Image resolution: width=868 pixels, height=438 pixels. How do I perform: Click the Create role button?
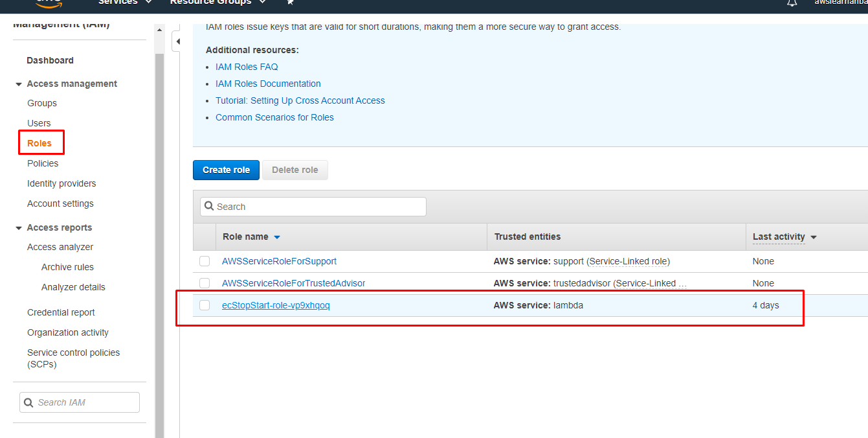[x=226, y=170]
